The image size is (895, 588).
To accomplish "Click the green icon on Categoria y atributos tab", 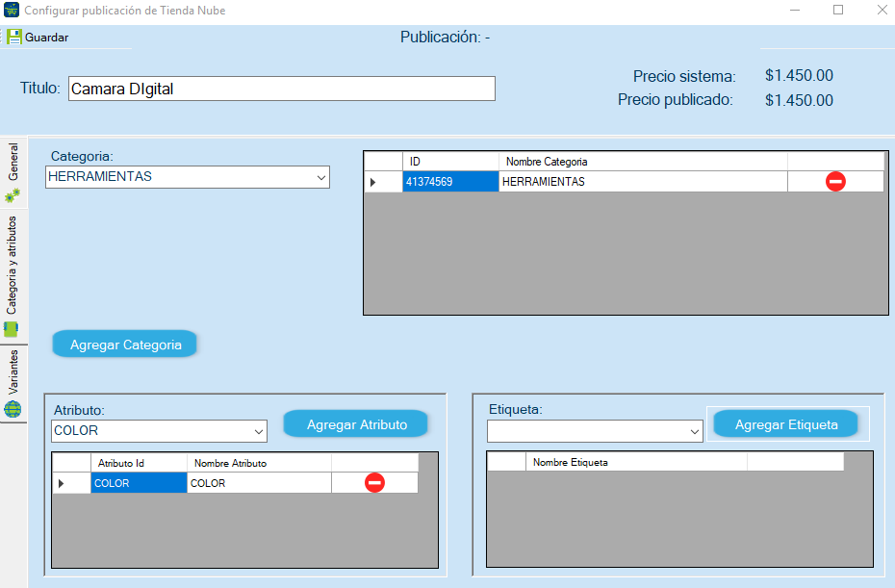I will [12, 329].
